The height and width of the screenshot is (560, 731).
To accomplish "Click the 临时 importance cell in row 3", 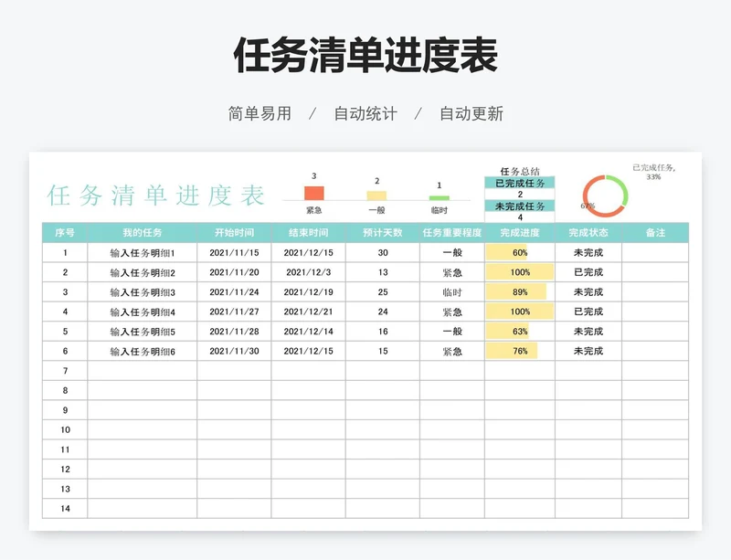I will (x=452, y=292).
